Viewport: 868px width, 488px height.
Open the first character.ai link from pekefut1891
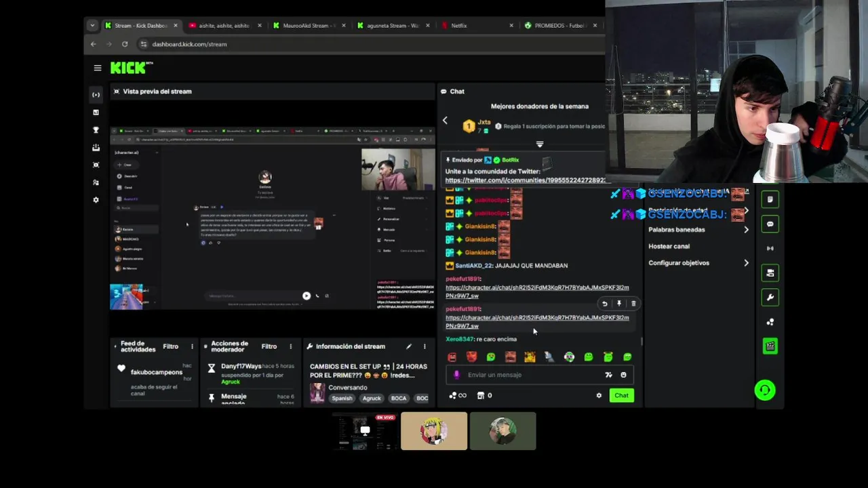pos(537,291)
